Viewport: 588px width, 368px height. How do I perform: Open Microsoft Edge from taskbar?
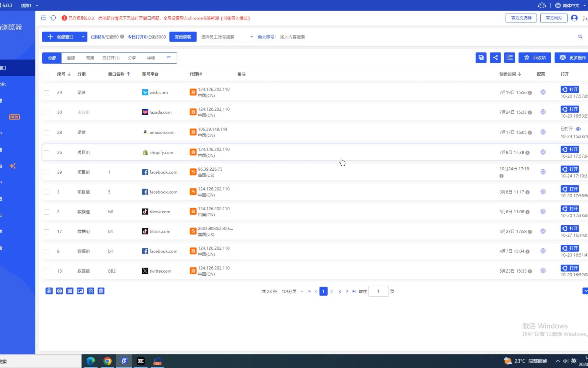91,361
